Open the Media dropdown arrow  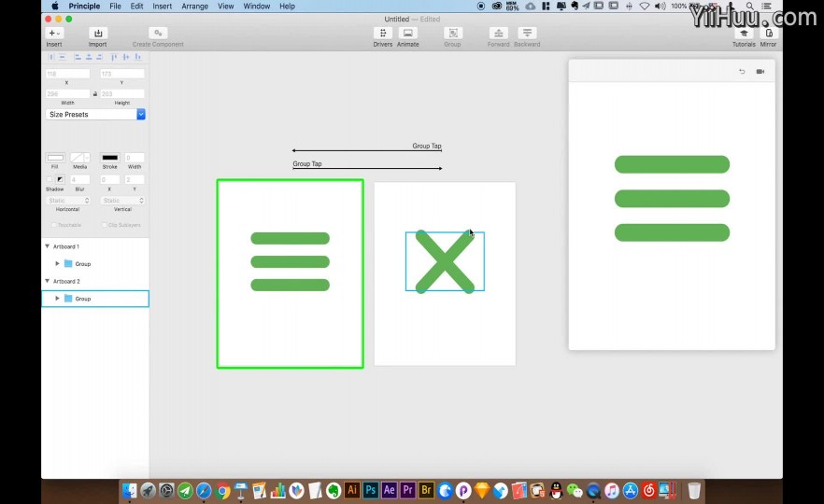[x=87, y=158]
